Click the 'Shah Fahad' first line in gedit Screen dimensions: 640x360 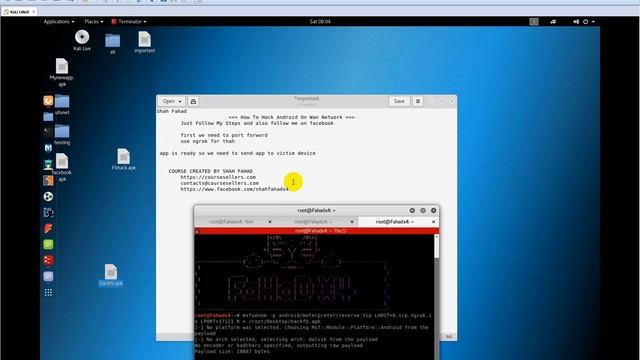(172, 111)
